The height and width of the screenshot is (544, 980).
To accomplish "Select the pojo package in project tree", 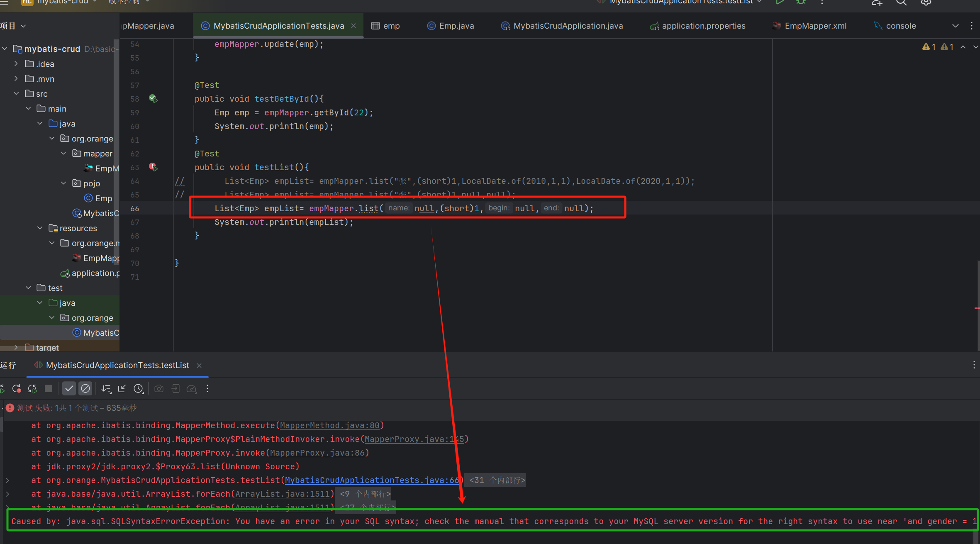I will (x=86, y=183).
